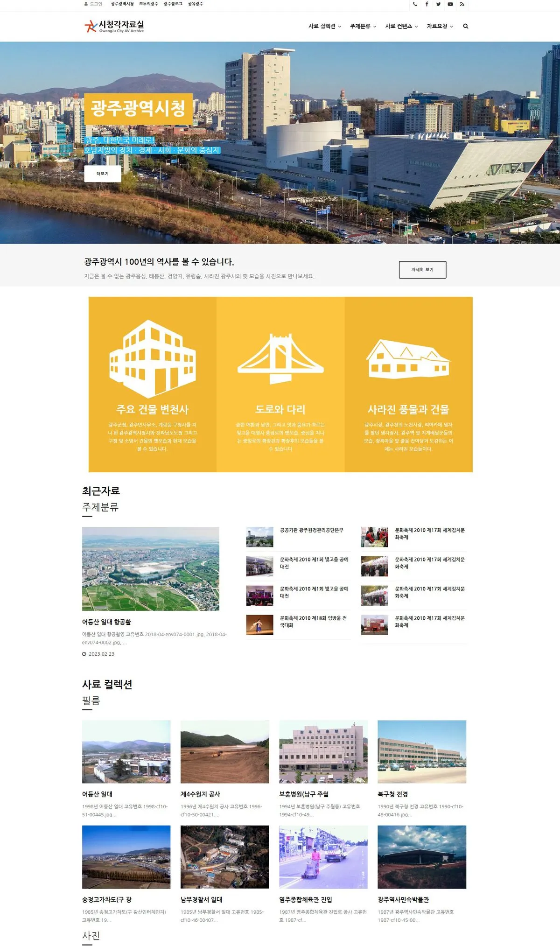
Task: Select the 주제분류 section subheading
Action: 100,507
